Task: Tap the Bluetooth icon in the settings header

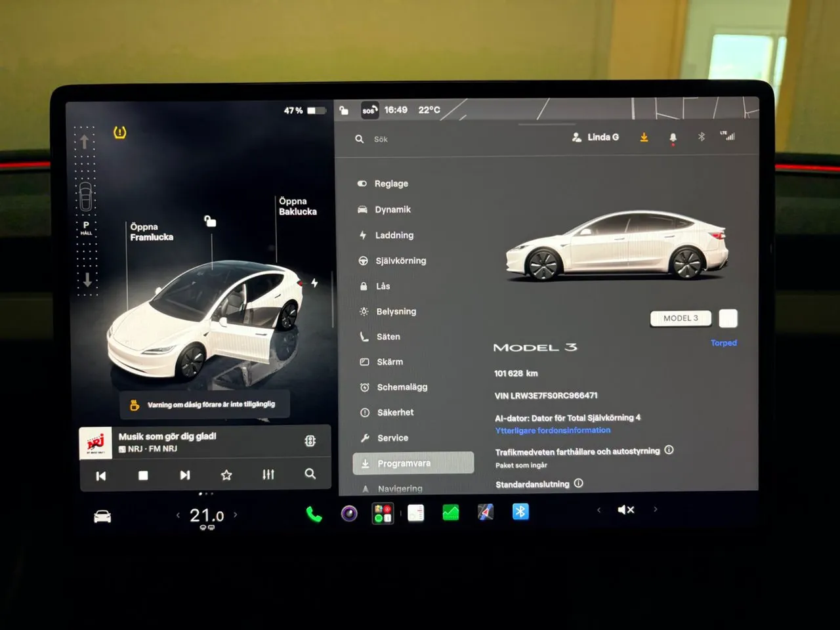Action: tap(701, 136)
